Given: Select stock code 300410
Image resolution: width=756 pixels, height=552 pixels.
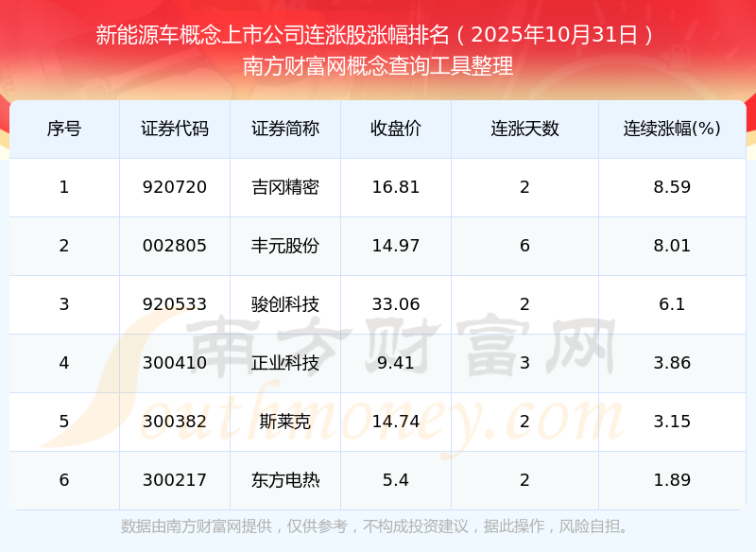Looking at the screenshot, I should [175, 363].
